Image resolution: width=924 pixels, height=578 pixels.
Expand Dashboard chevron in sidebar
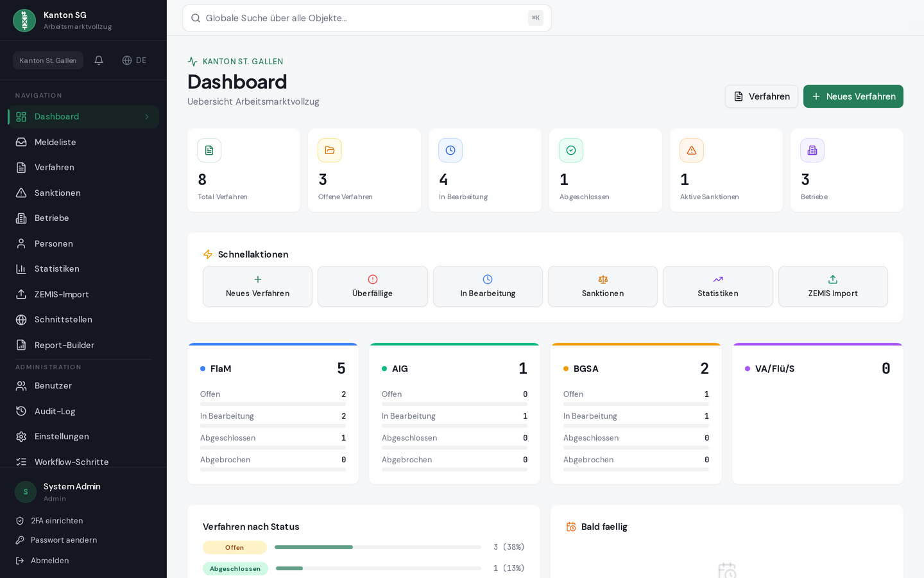point(147,117)
